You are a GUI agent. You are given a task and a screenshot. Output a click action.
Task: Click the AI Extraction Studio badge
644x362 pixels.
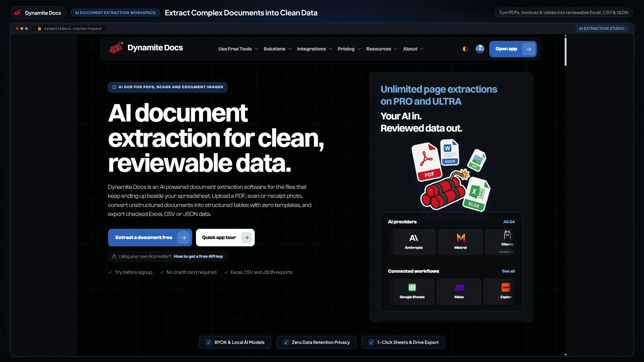click(602, 28)
